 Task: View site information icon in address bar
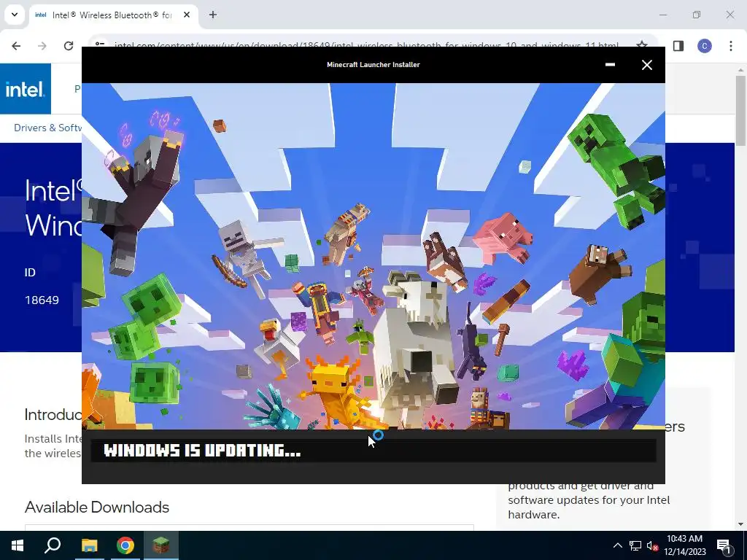[x=99, y=44]
